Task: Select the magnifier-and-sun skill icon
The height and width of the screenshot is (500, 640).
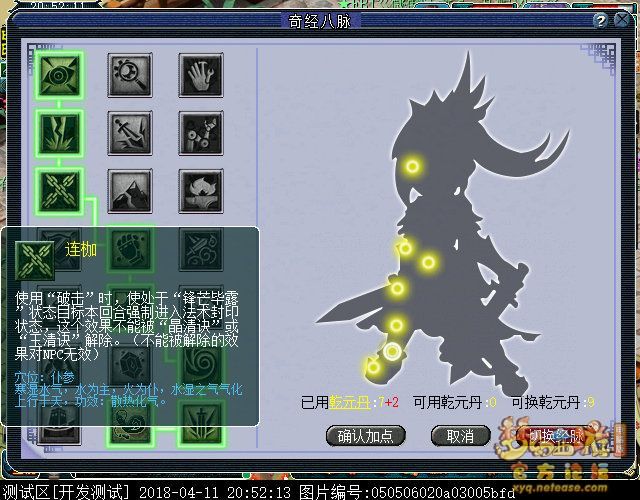Action: 130,75
